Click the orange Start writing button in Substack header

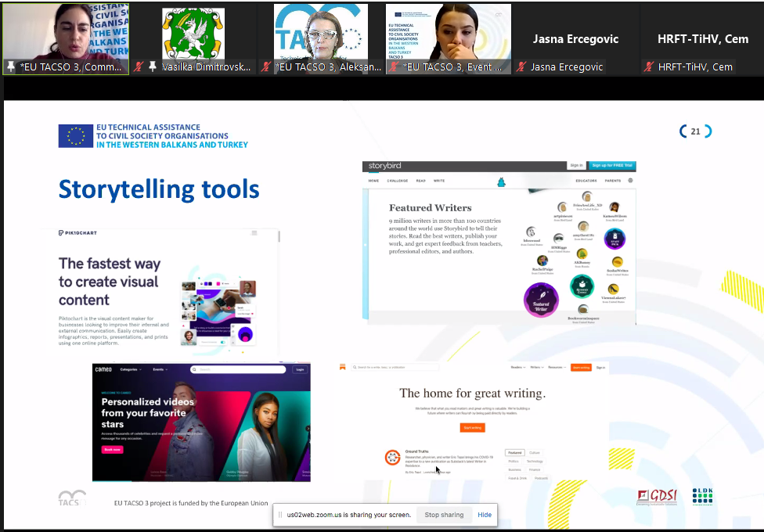582,368
